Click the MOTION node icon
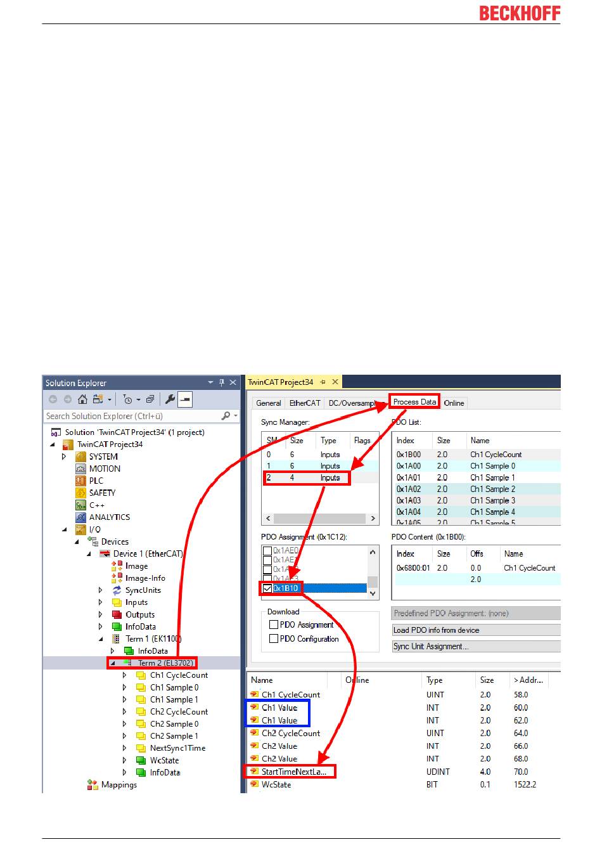Viewport: 602px width, 868px height. pyautogui.click(x=80, y=469)
